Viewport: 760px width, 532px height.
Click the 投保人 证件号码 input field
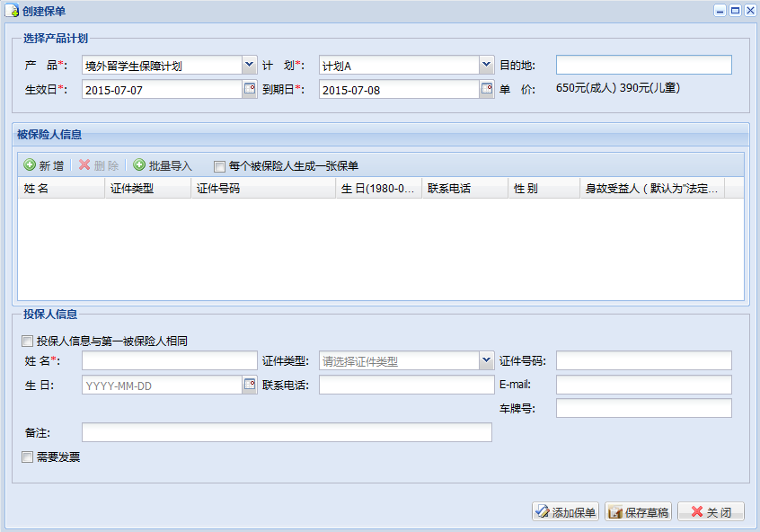tap(644, 361)
